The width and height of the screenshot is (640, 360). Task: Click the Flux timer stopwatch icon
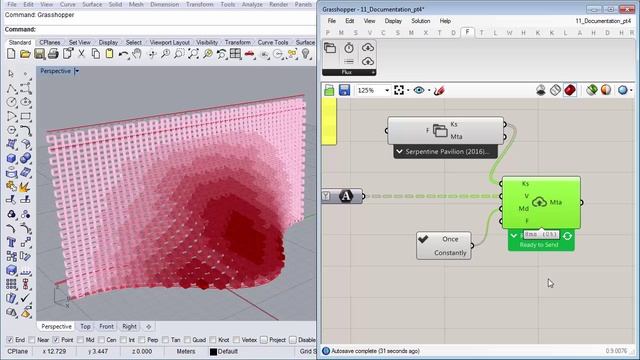[349, 48]
